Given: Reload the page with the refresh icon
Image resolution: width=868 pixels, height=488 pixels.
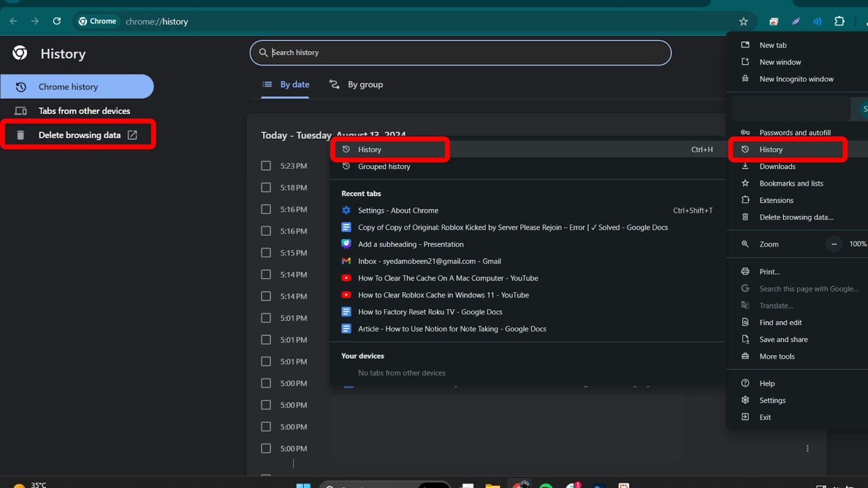Looking at the screenshot, I should 56,21.
